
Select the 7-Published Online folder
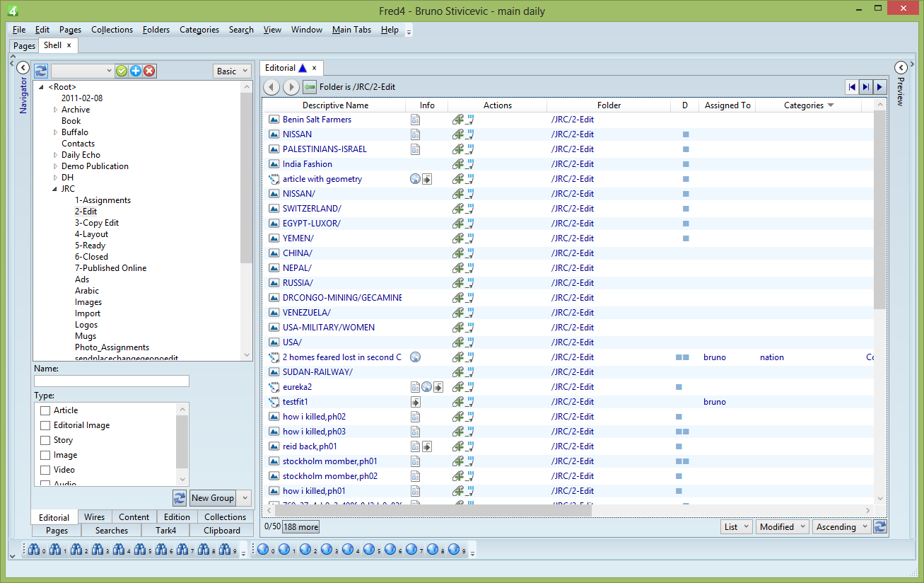pyautogui.click(x=111, y=268)
